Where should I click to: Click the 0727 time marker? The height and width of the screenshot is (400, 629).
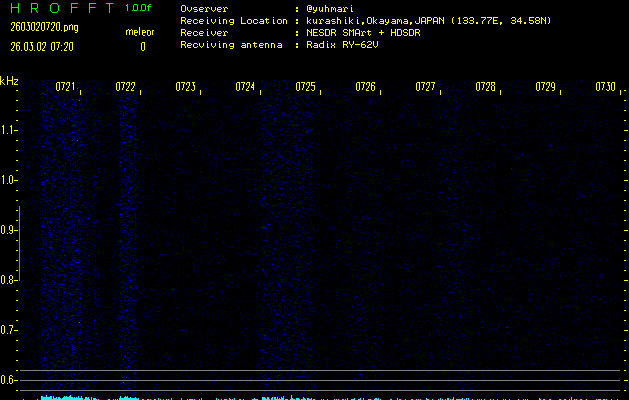pos(425,87)
